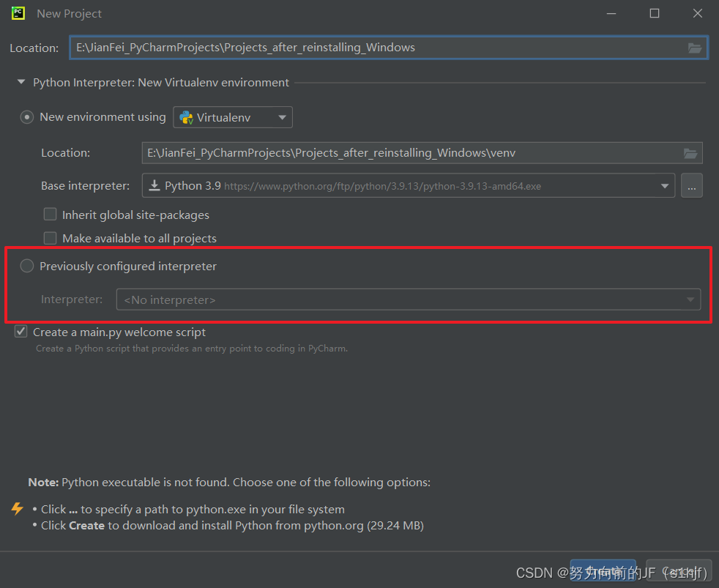Click the 'New Project' window title

(70, 14)
